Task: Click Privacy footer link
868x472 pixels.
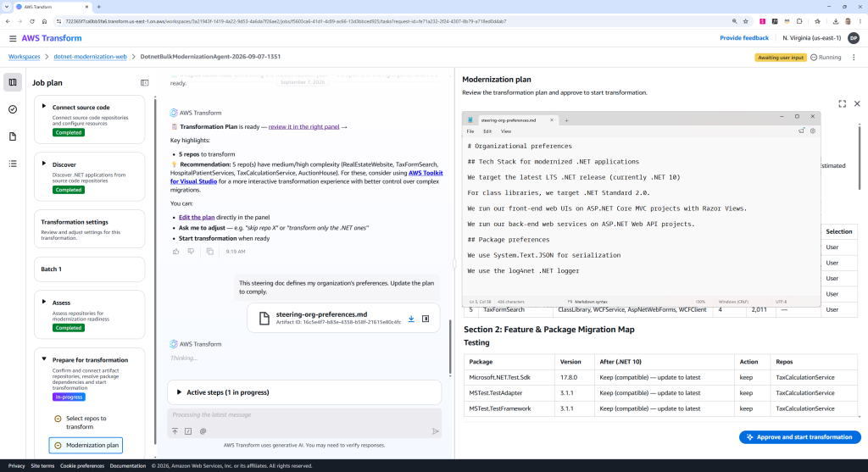Action: (17, 466)
